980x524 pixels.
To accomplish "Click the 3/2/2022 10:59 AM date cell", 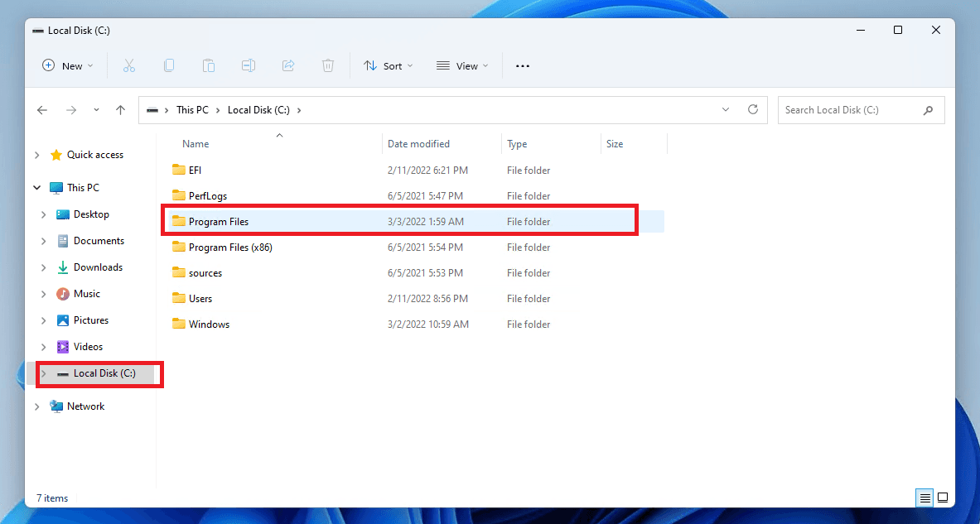I will (x=428, y=324).
